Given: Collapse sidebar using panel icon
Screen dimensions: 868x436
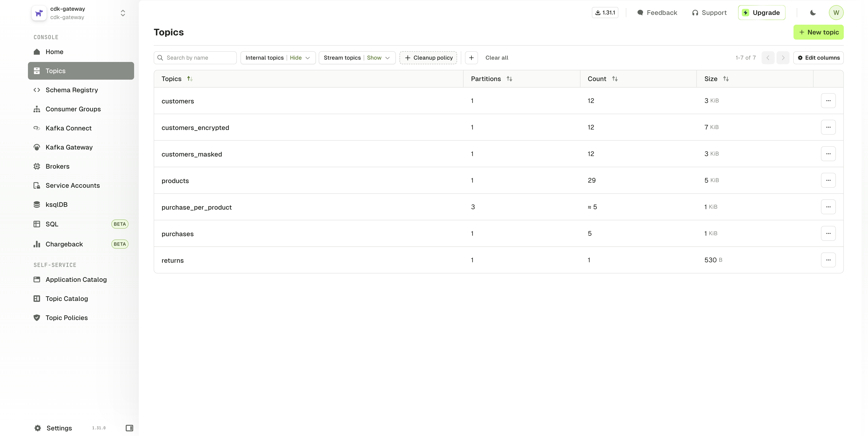Looking at the screenshot, I should pos(129,428).
